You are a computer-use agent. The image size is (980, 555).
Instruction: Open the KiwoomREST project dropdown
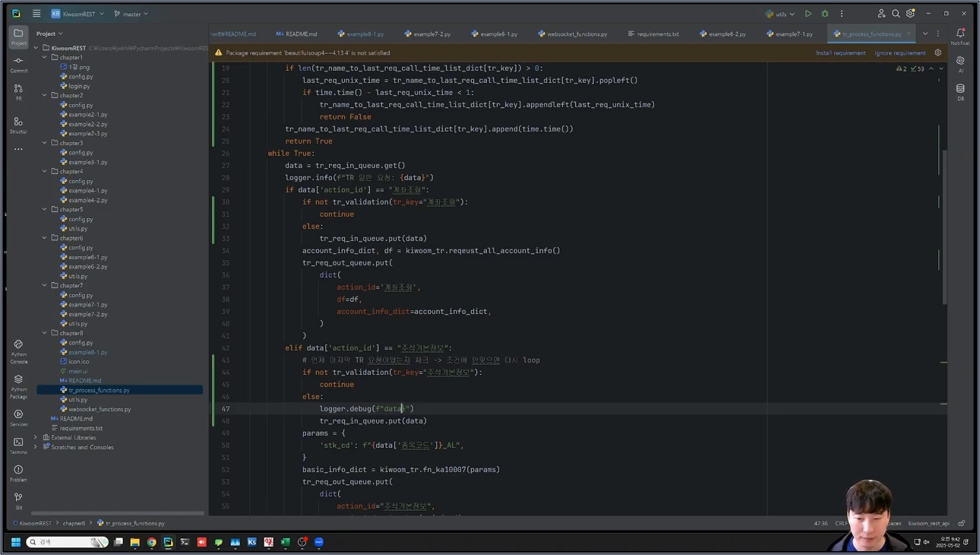pos(77,14)
